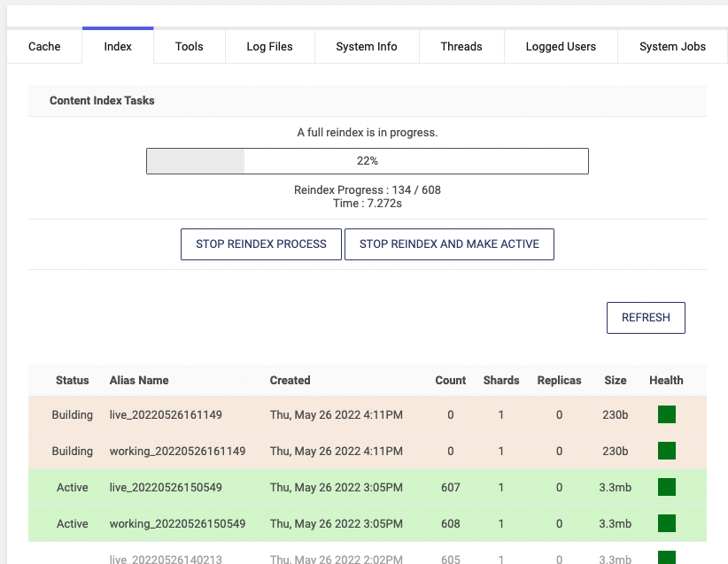The height and width of the screenshot is (564, 728).
Task: Select the System Info tab
Action: coord(366,46)
